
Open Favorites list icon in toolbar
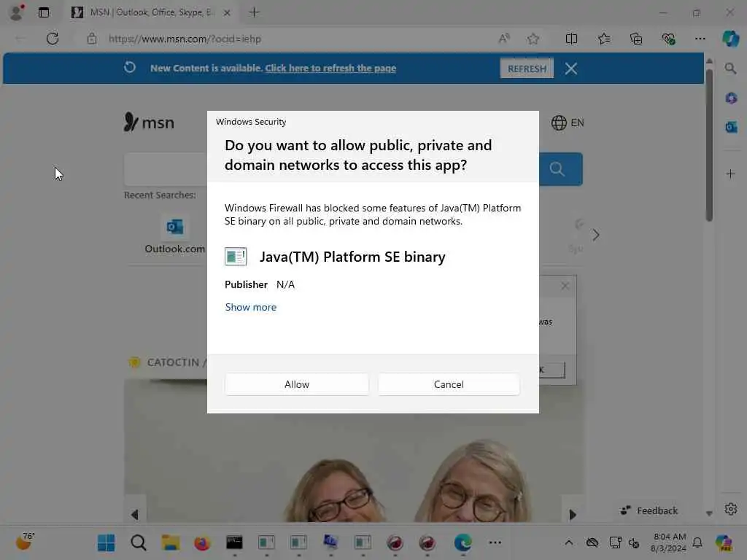(x=603, y=39)
